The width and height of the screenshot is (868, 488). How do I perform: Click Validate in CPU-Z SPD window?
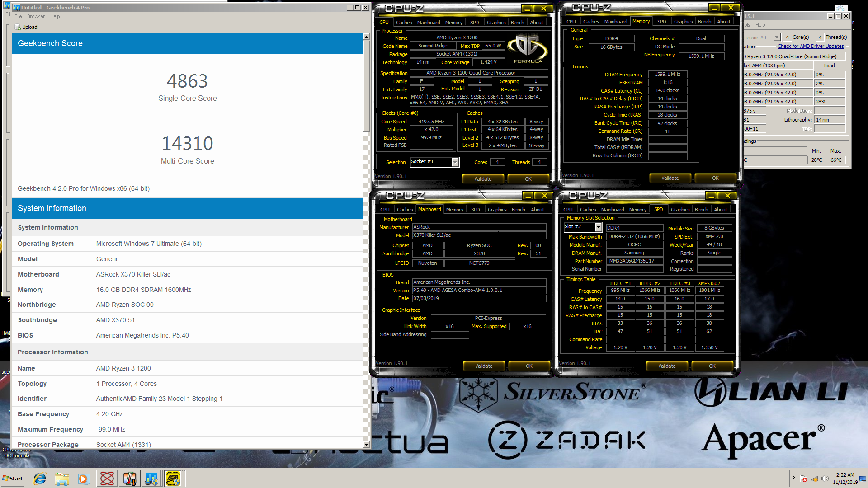pyautogui.click(x=667, y=366)
